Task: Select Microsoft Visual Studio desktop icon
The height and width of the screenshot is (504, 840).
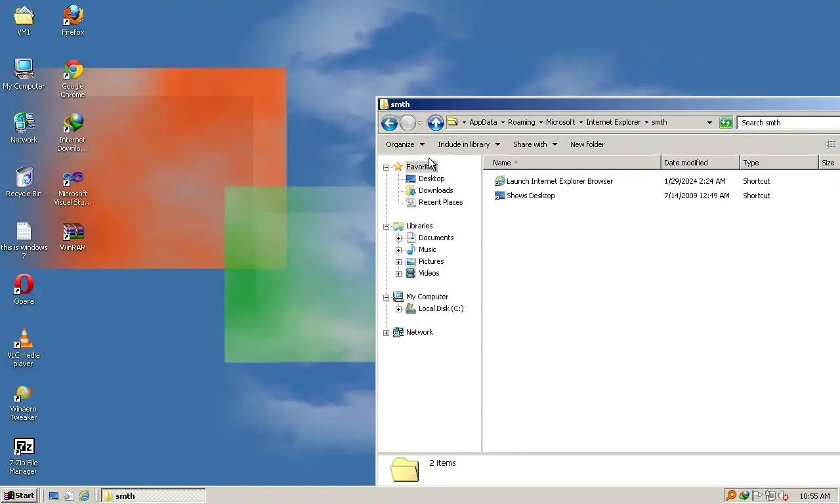Action: pos(73,187)
